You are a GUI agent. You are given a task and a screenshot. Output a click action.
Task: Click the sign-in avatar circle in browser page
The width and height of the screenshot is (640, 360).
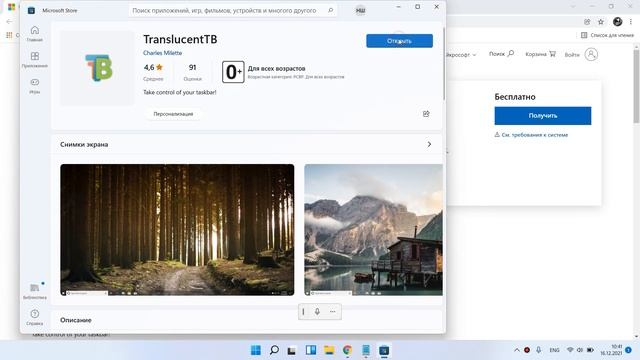(x=591, y=54)
